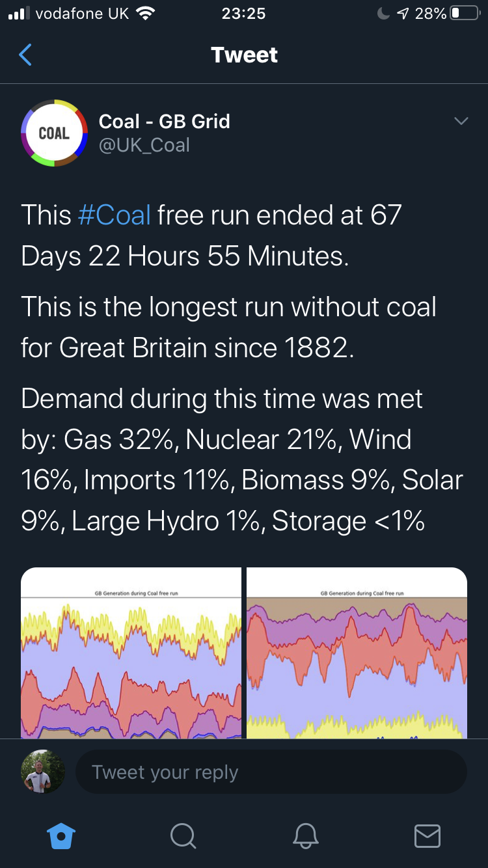Open the Search tab magnifier icon
The height and width of the screenshot is (868, 488).
coord(183,835)
